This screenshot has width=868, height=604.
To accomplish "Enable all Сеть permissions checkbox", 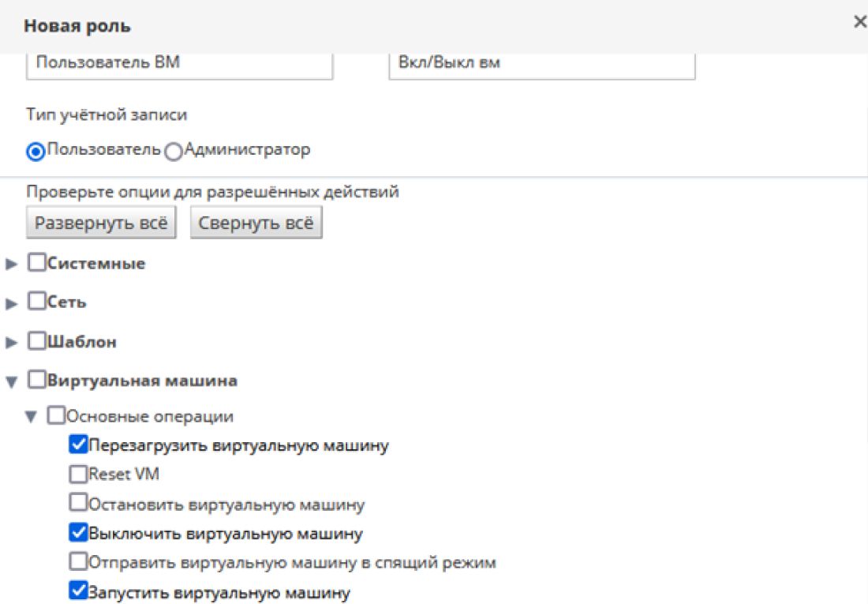I will point(37,302).
